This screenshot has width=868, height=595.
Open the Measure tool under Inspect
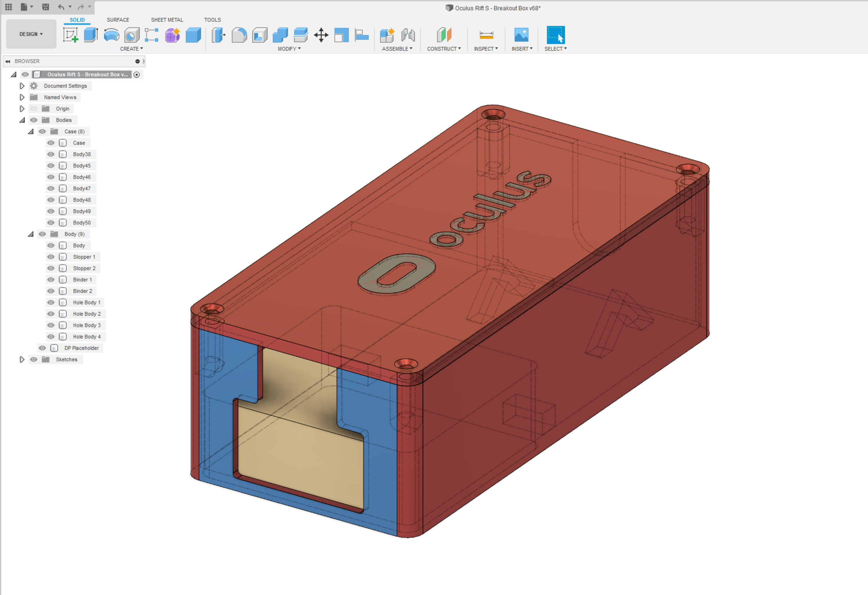(x=486, y=35)
